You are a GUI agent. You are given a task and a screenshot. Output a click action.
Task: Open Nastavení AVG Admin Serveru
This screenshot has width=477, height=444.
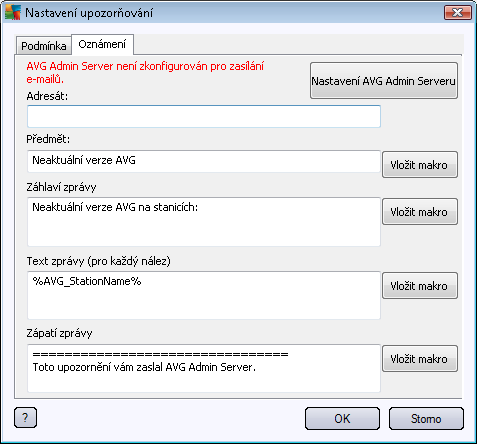pyautogui.click(x=384, y=81)
